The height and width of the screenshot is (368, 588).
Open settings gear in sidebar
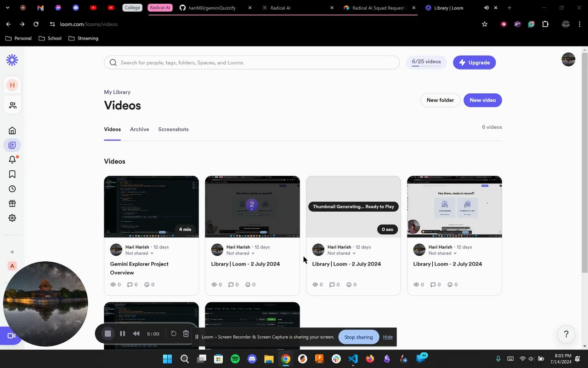(12, 218)
